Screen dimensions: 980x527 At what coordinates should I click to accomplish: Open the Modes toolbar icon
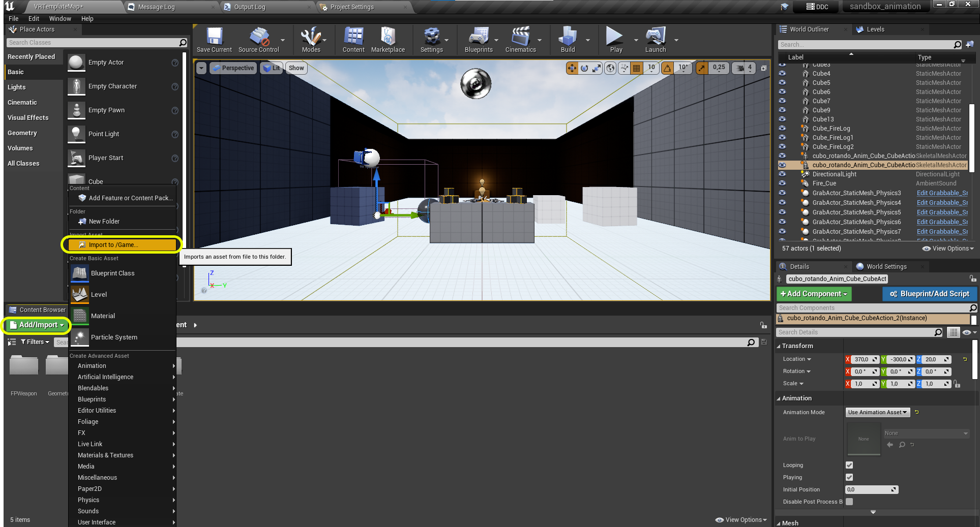(311, 40)
